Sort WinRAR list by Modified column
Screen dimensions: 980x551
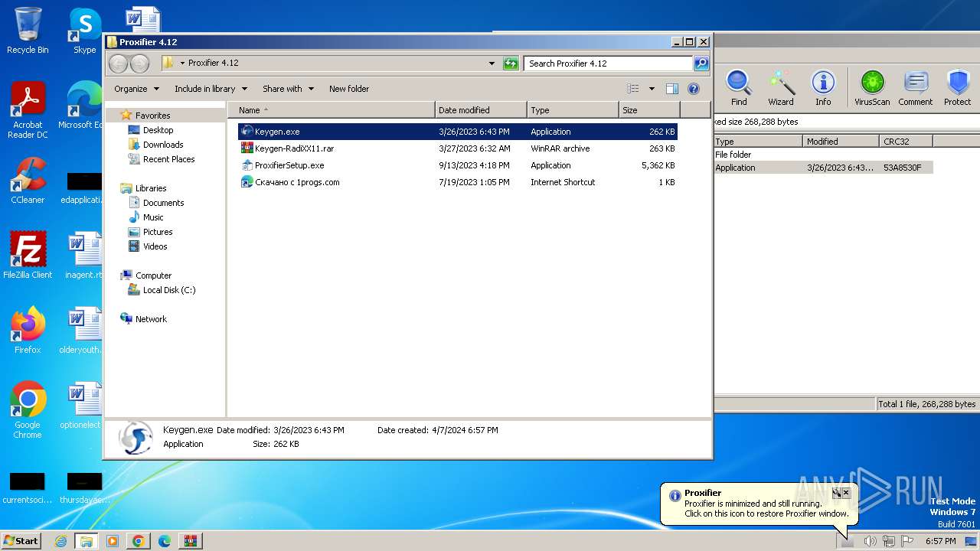pyautogui.click(x=841, y=142)
